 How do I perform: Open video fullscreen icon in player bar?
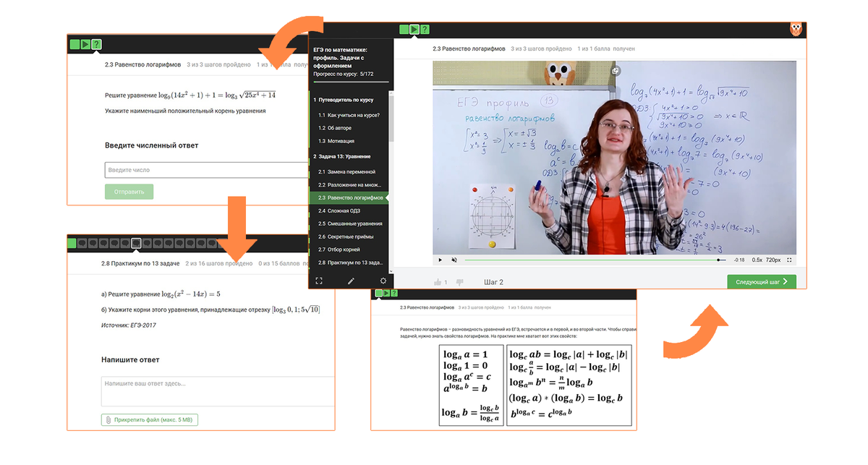(x=789, y=260)
